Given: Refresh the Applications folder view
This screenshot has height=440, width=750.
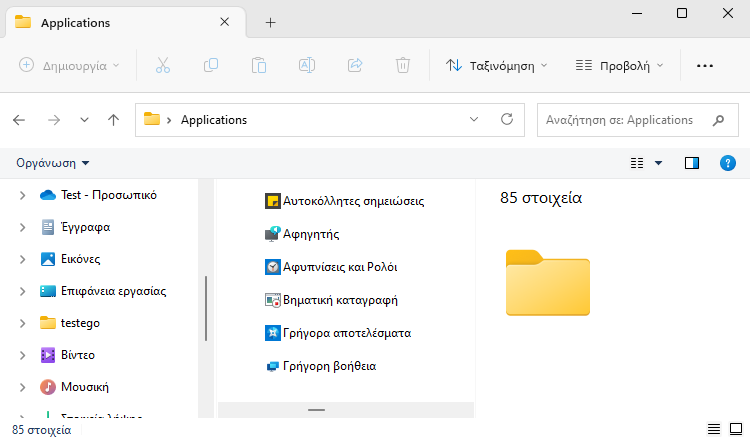Looking at the screenshot, I should [x=507, y=119].
